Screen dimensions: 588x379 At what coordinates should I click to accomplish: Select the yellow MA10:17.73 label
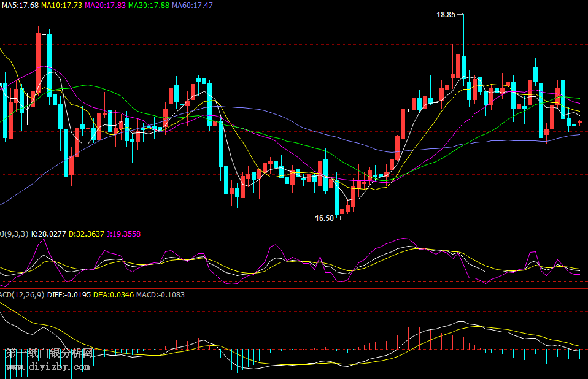(61, 5)
